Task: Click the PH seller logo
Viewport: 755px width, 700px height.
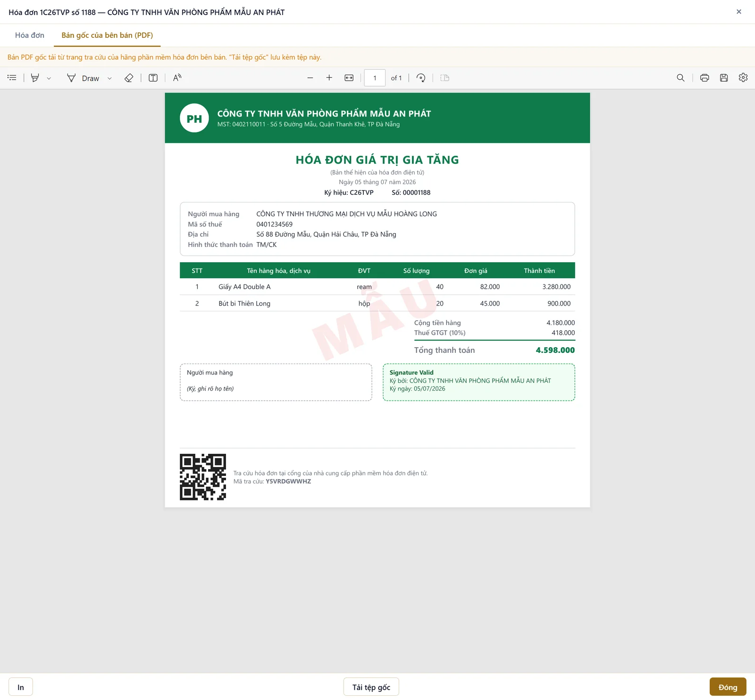Action: (x=194, y=118)
